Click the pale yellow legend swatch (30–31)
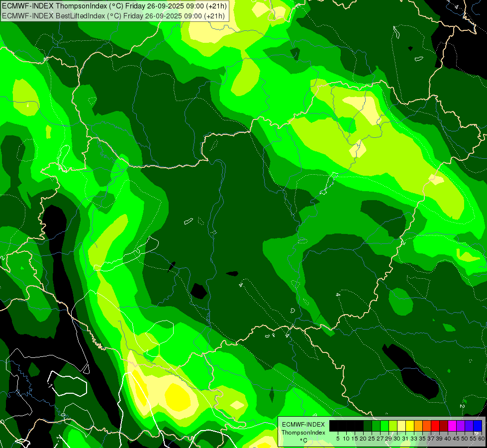 [401, 426]
